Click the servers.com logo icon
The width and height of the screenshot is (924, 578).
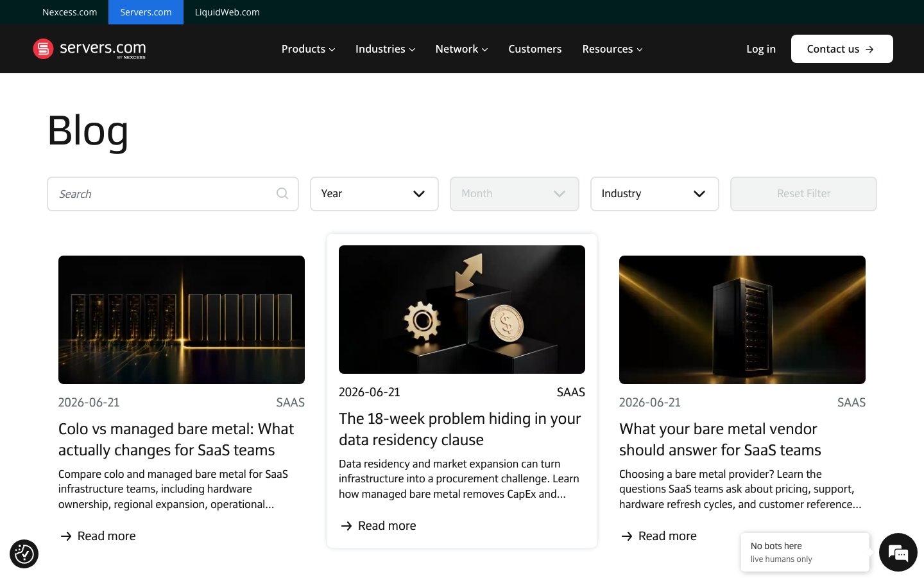43,49
